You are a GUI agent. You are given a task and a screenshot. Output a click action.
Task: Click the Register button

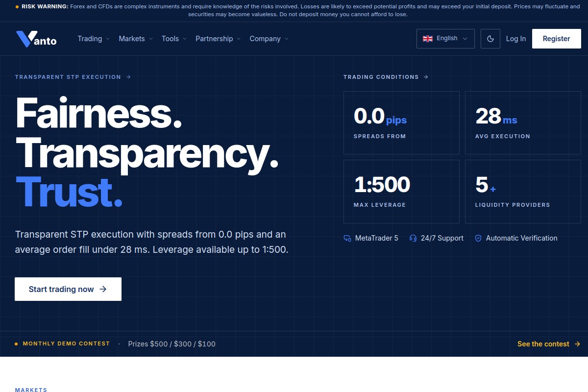(x=556, y=39)
